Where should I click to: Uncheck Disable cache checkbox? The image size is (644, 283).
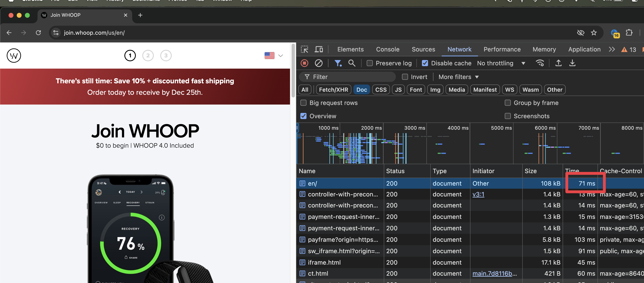point(425,63)
